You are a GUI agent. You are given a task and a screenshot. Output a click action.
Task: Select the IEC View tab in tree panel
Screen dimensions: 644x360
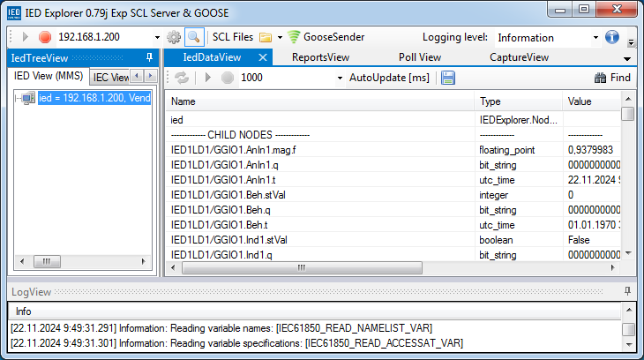110,77
